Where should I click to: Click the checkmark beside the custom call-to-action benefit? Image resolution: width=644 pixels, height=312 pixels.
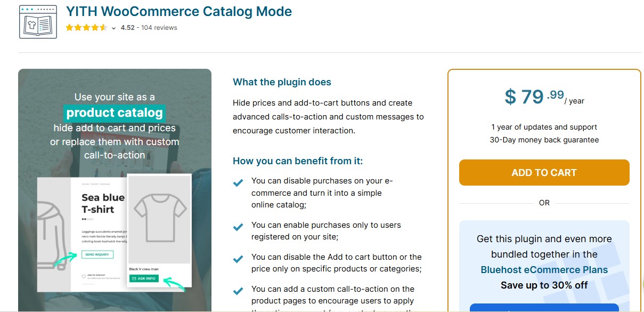pos(238,289)
